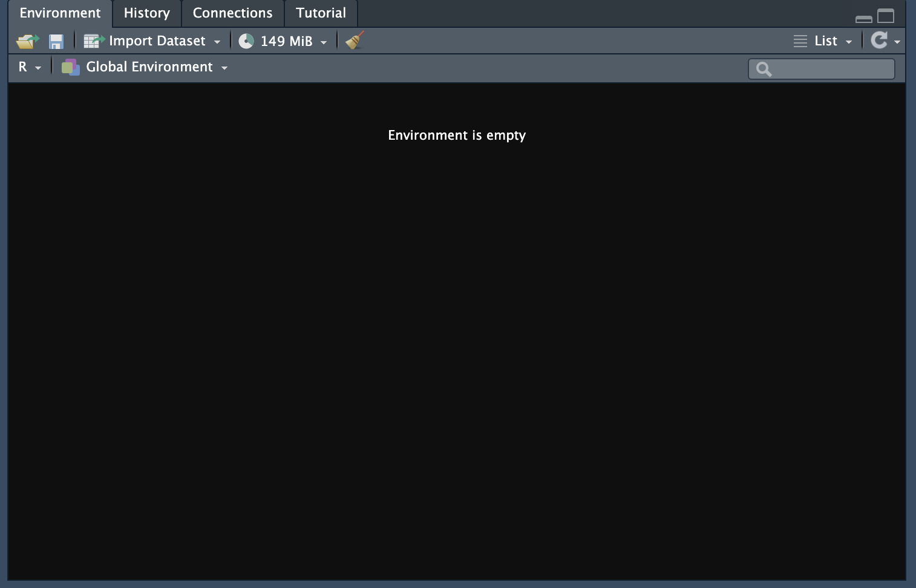Screen dimensions: 916x588
Task: Click the refresh environment icon
Action: click(878, 41)
